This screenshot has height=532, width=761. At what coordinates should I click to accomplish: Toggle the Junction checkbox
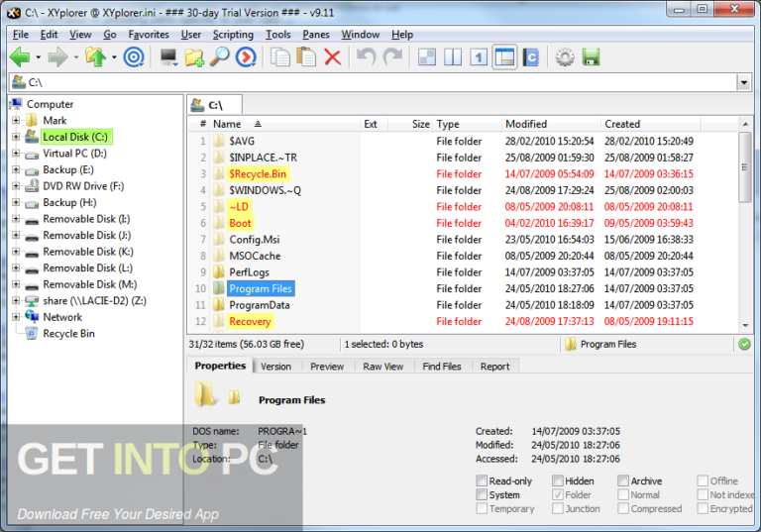tap(558, 508)
